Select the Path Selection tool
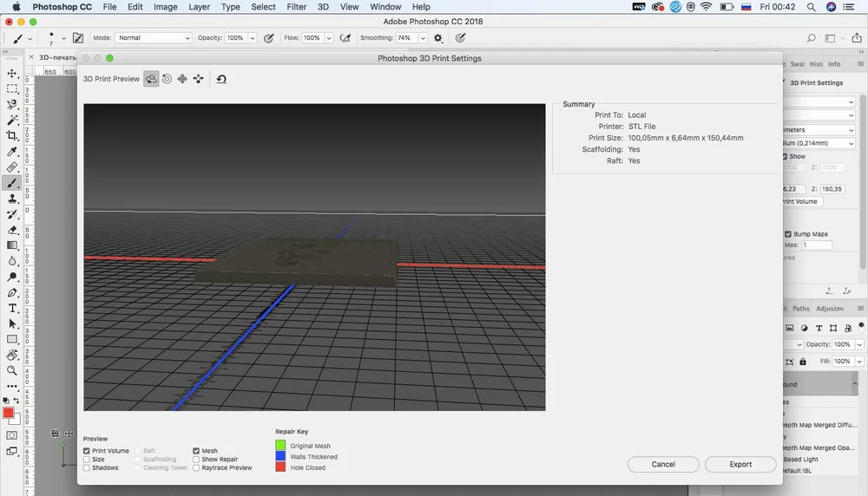868x496 pixels. (x=11, y=324)
